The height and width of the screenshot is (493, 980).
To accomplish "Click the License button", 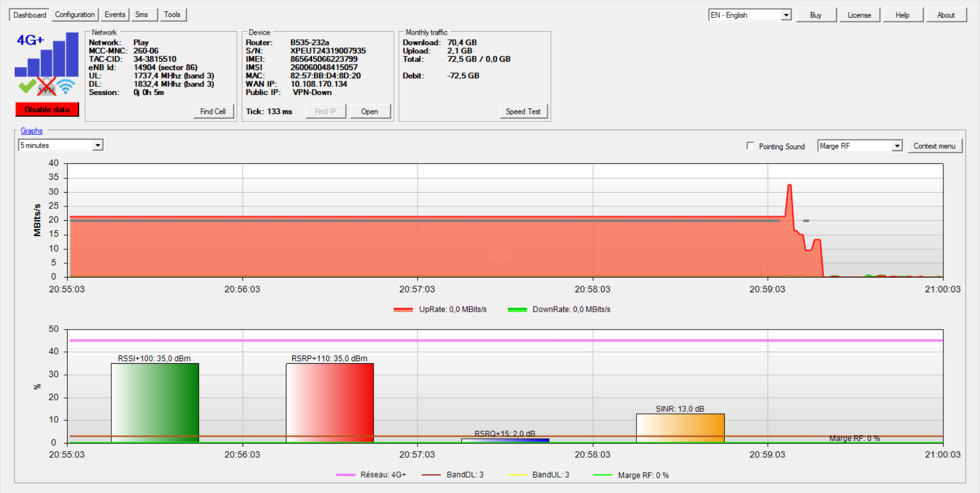I will click(859, 15).
